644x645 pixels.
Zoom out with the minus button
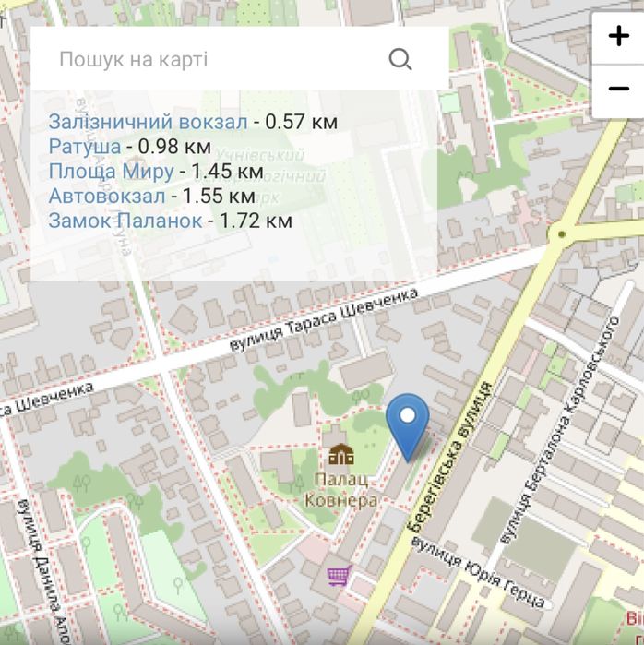[x=618, y=89]
